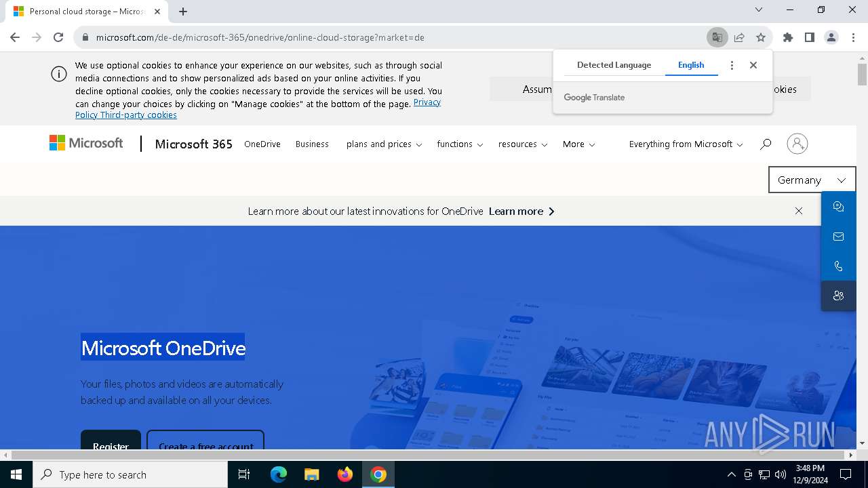868x488 pixels.
Task: Click the sign-in account icon
Action: click(x=797, y=144)
